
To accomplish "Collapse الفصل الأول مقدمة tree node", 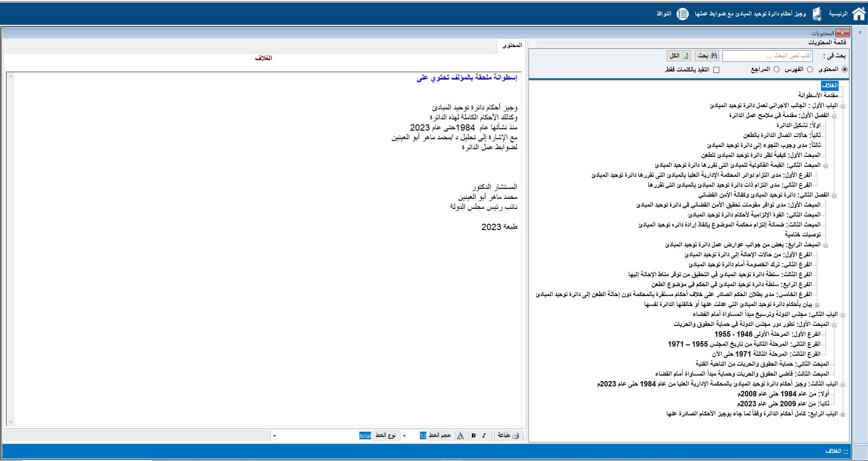I will coord(834,116).
